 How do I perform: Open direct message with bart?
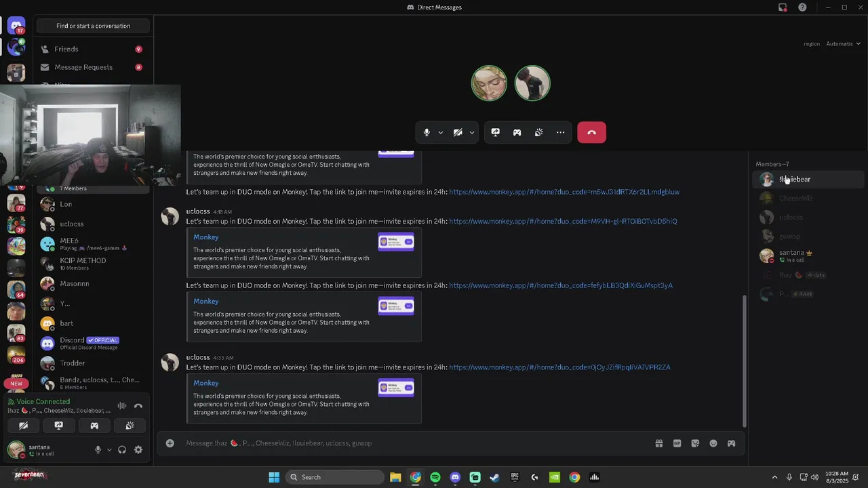point(92,323)
